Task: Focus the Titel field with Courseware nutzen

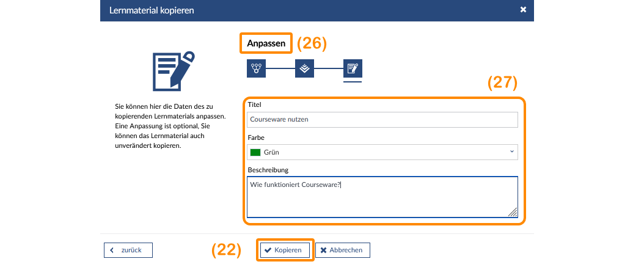Action: coord(382,120)
